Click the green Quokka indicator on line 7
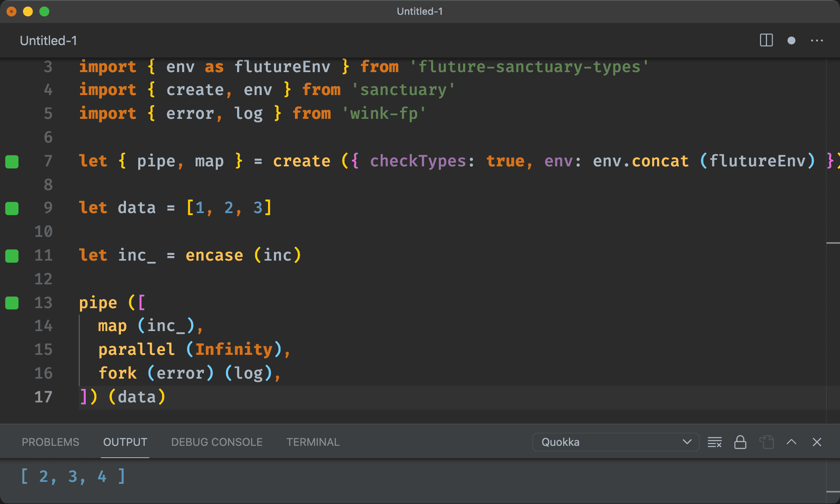The width and height of the screenshot is (840, 504). pos(12,161)
